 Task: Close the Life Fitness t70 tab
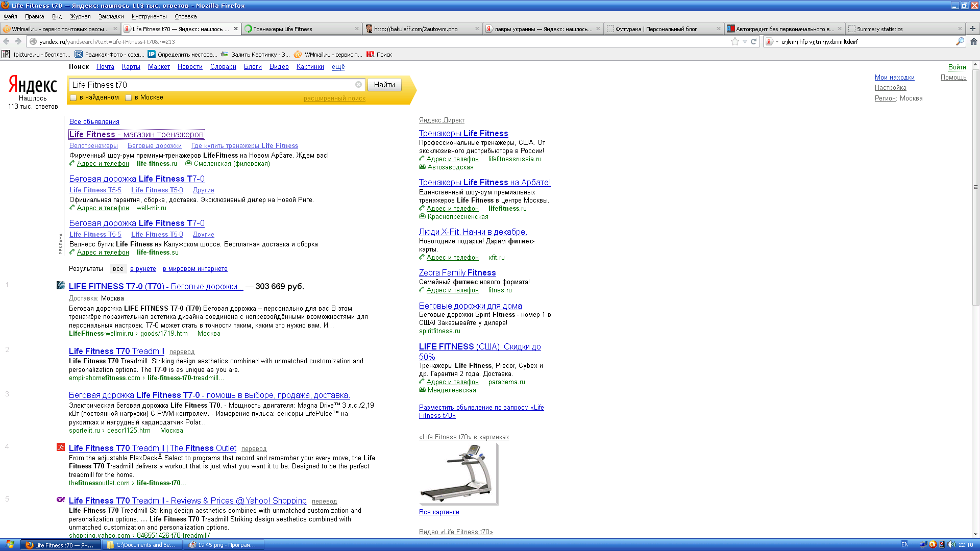click(x=236, y=29)
